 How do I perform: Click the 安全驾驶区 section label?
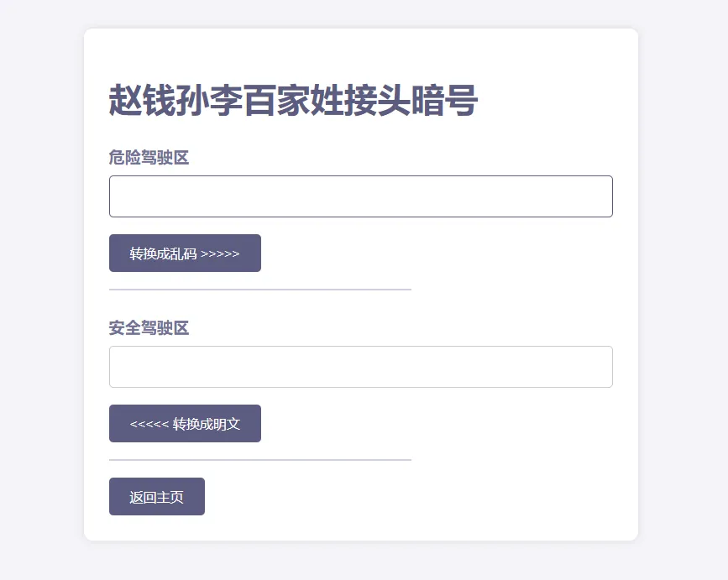149,327
